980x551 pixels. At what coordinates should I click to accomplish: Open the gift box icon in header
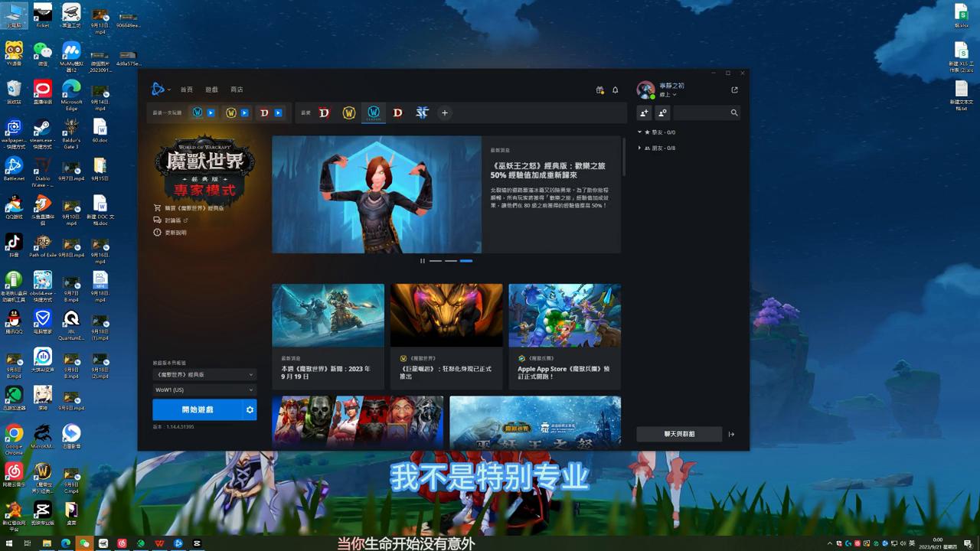point(600,90)
